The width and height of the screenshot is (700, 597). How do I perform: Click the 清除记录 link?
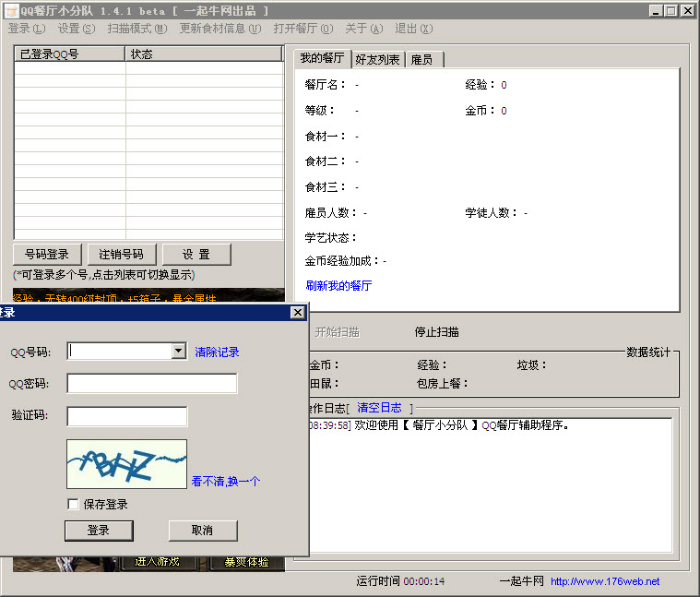coord(217,352)
